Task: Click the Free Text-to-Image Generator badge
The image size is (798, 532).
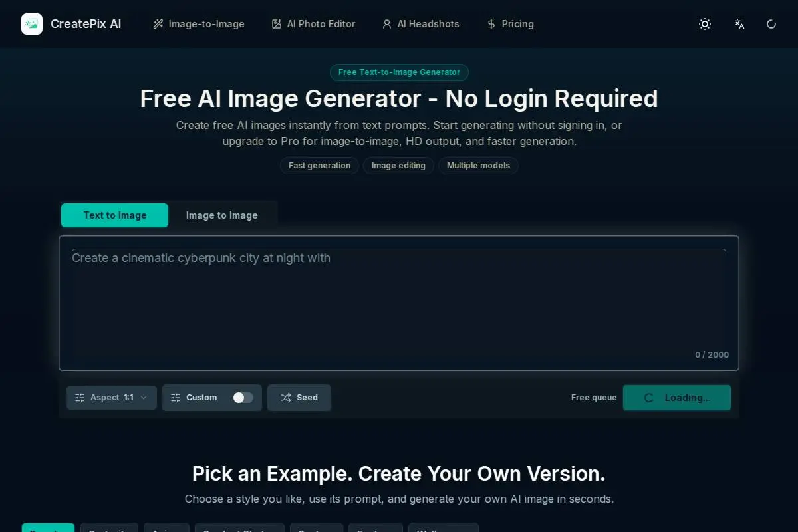Action: [399, 72]
